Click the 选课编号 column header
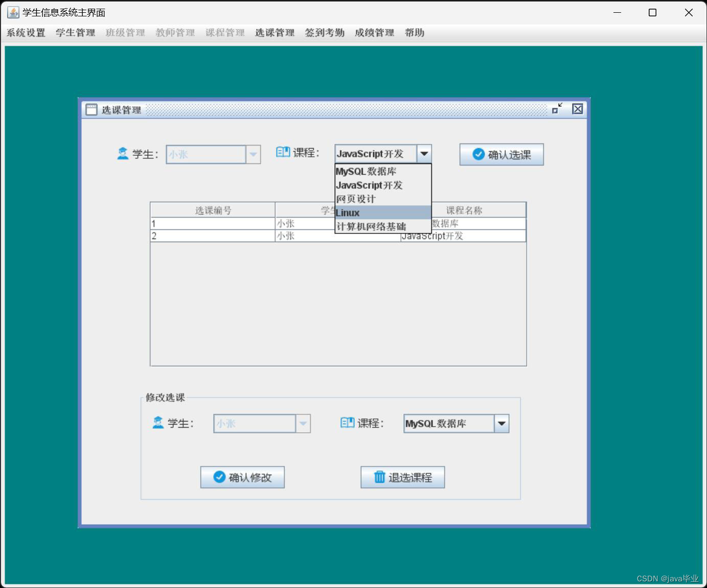The height and width of the screenshot is (588, 707). tap(213, 210)
